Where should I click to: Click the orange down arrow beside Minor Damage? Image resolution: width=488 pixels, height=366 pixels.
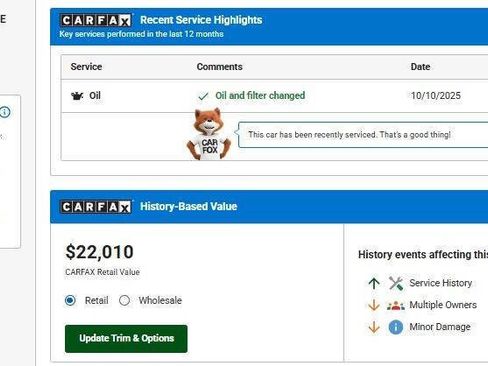(x=374, y=327)
